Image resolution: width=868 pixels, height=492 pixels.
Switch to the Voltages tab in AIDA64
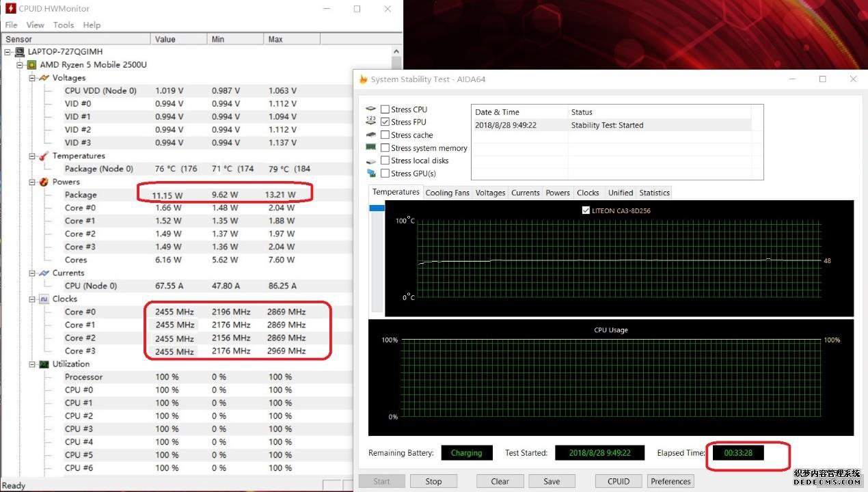pos(491,193)
